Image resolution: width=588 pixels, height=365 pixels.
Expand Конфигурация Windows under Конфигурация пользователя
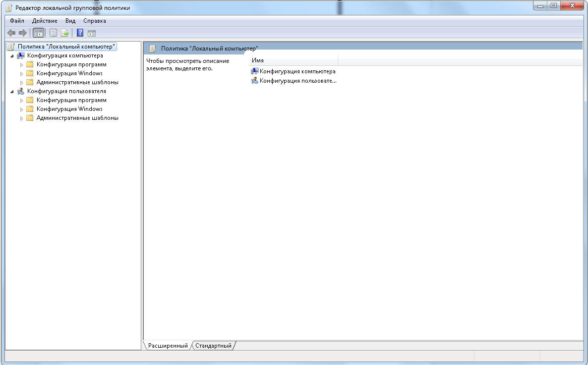click(21, 109)
